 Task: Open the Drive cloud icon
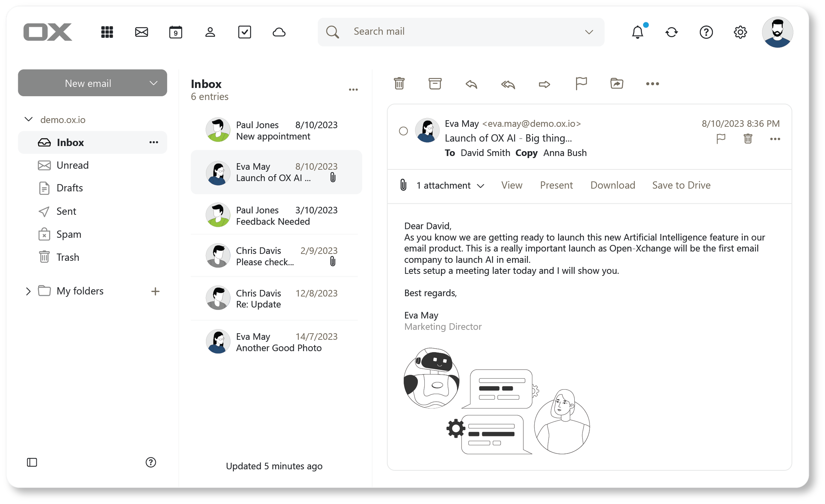tap(279, 32)
